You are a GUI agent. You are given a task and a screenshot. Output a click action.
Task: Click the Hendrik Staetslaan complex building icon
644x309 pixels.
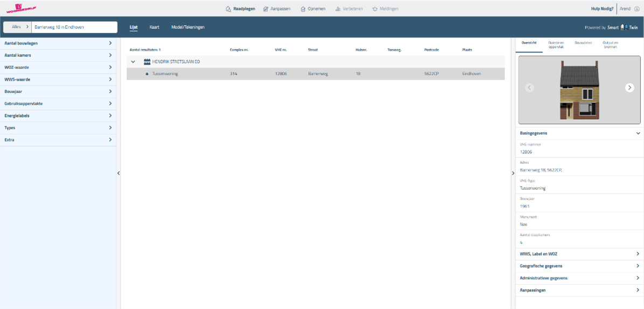(147, 62)
